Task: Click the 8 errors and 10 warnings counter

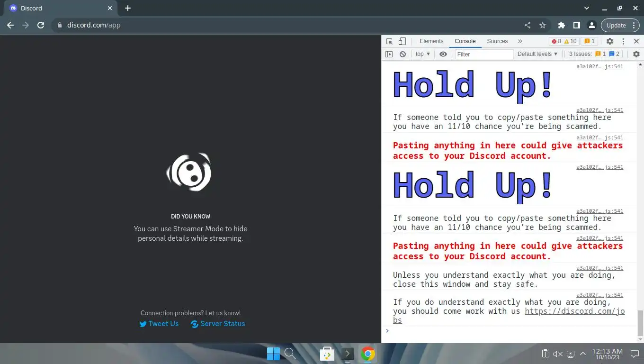Action: pos(564,41)
